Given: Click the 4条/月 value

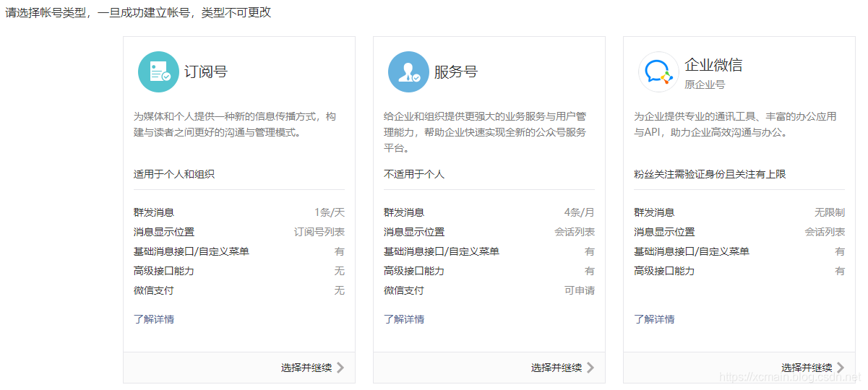Looking at the screenshot, I should coord(580,212).
